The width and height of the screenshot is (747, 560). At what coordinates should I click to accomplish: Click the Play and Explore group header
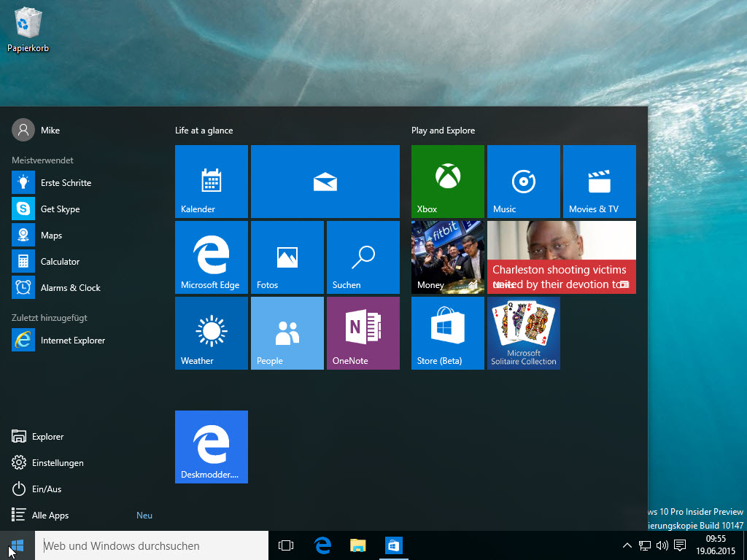click(x=443, y=131)
